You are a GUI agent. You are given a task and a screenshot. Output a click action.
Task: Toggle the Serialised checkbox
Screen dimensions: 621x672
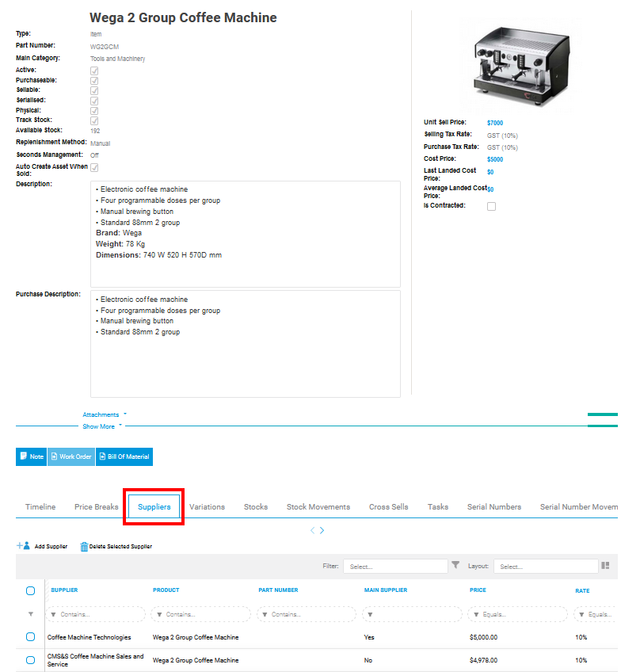pyautogui.click(x=94, y=101)
